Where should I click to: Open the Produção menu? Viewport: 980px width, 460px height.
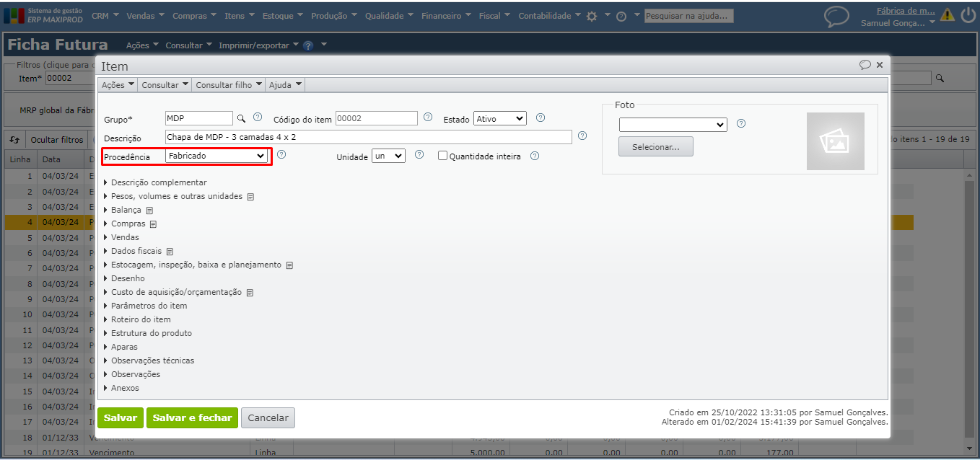coord(333,16)
